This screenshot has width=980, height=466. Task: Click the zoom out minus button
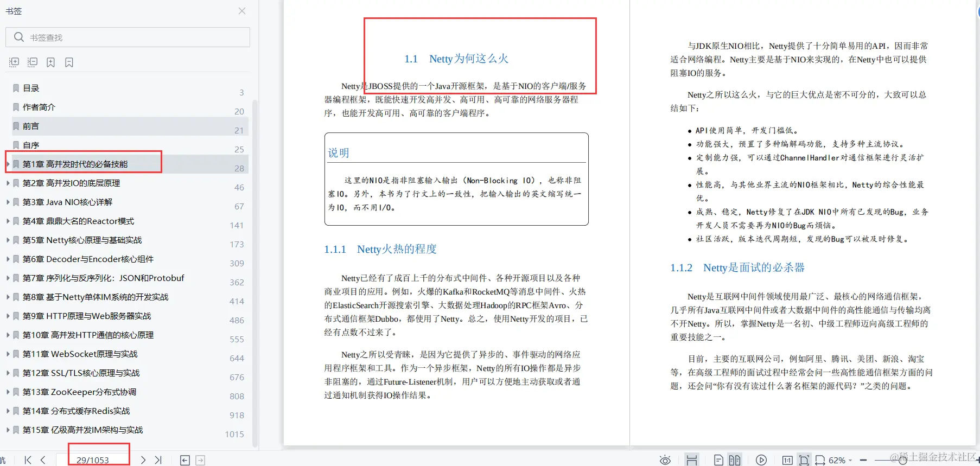point(863,460)
